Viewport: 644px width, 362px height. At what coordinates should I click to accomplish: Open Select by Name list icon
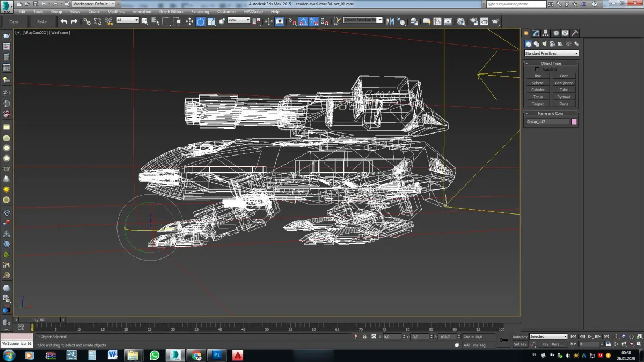(x=156, y=21)
